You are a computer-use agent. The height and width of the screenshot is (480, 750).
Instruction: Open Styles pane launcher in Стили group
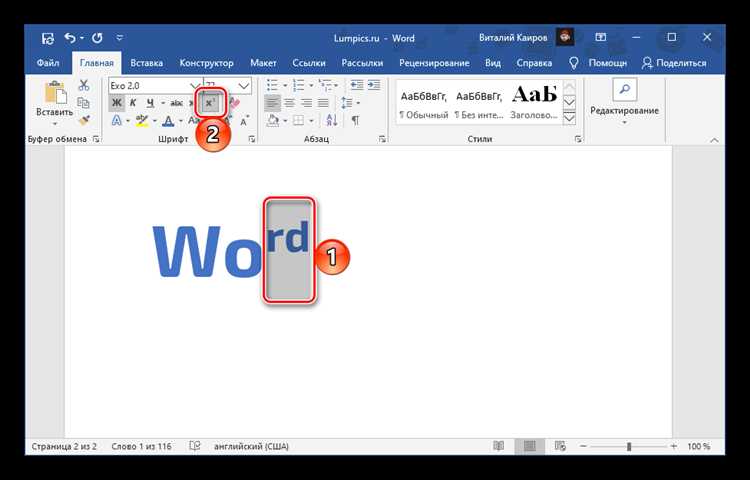pyautogui.click(x=578, y=139)
